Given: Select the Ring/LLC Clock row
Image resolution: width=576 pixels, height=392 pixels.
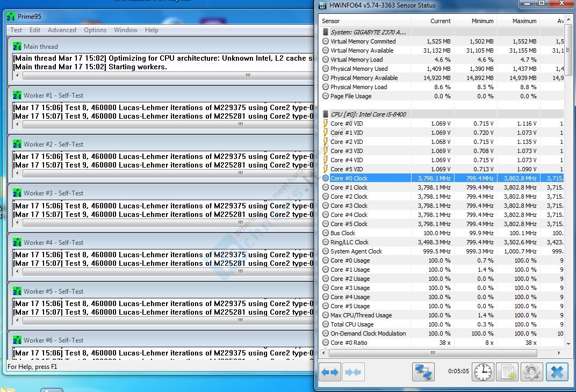Looking at the screenshot, I should click(441, 242).
